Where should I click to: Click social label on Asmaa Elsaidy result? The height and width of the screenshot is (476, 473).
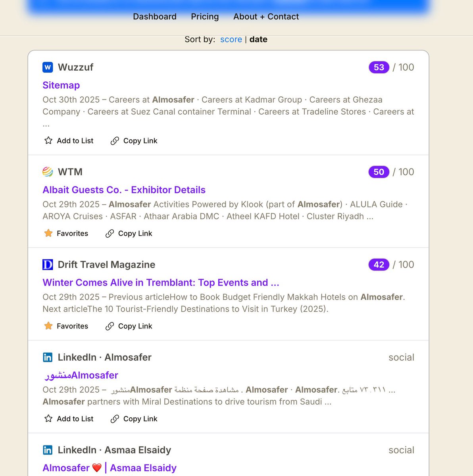coord(401,450)
